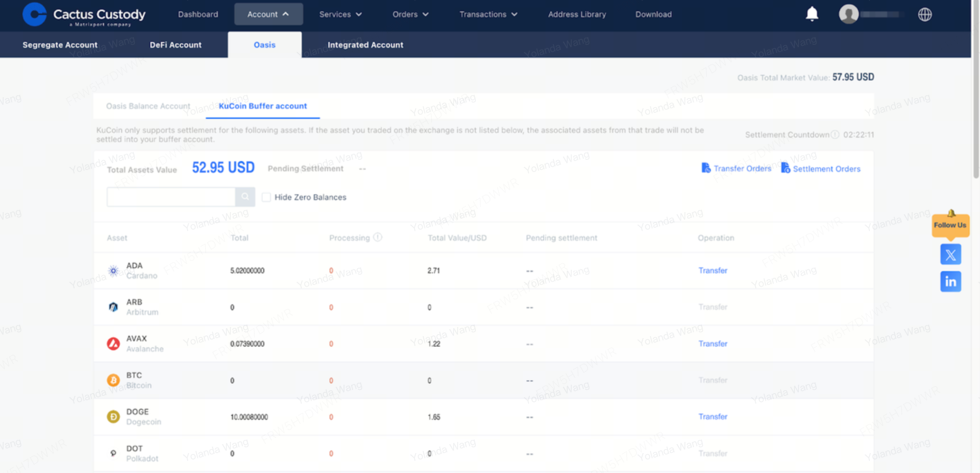
Task: Click the asset search input field
Action: point(171,197)
